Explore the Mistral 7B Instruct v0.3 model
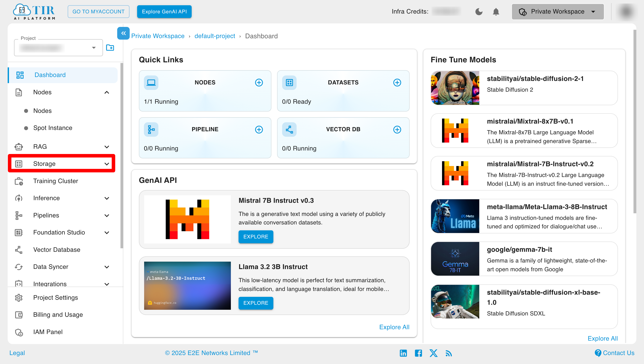Viewport: 644px width, 364px height. 256,236
